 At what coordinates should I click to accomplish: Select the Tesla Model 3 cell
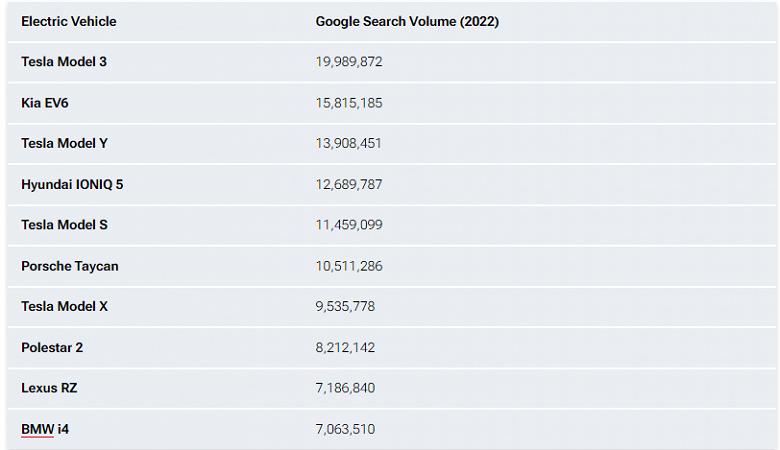pyautogui.click(x=64, y=62)
